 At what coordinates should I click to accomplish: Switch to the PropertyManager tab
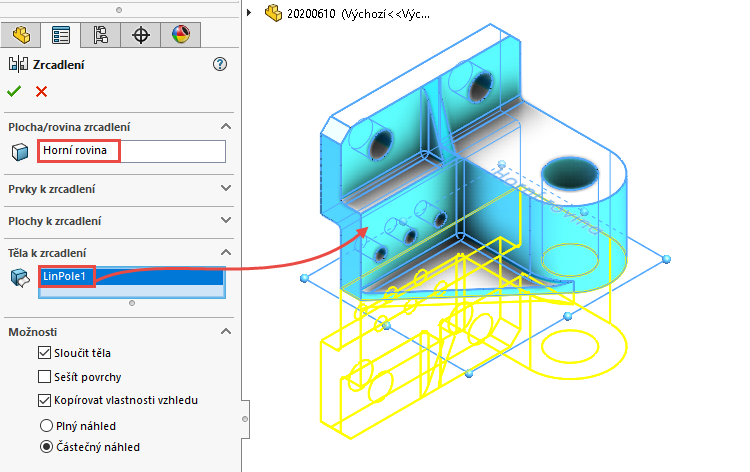click(61, 35)
